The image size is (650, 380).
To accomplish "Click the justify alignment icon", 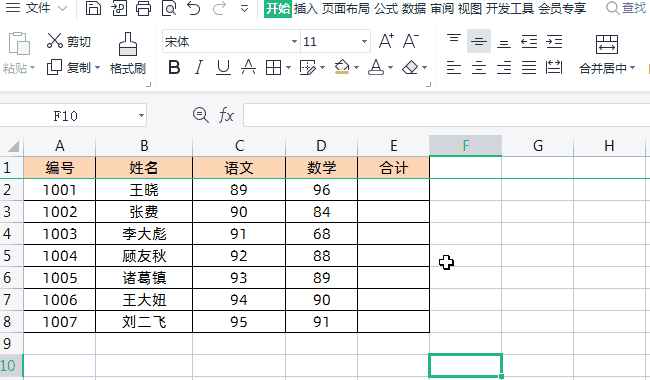I will tap(529, 67).
